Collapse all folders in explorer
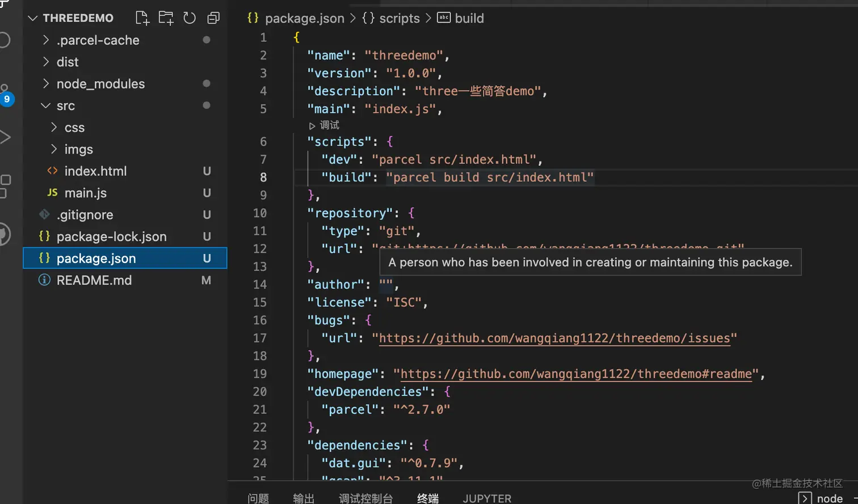The image size is (858, 504). click(213, 18)
